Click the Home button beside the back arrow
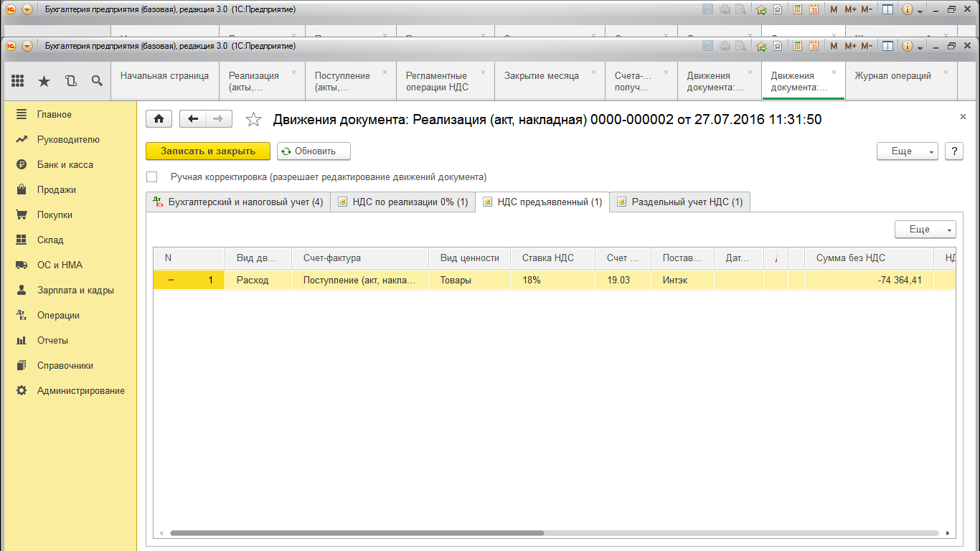Image resolution: width=980 pixels, height=551 pixels. click(x=159, y=119)
